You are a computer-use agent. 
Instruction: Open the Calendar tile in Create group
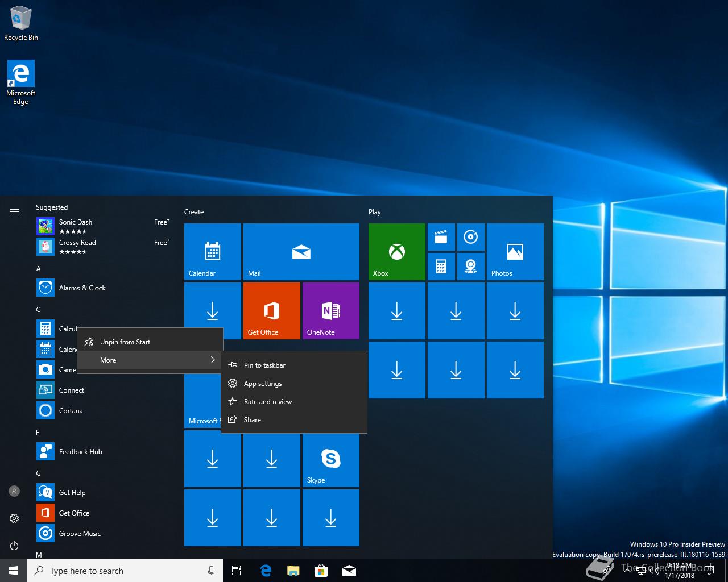pos(212,251)
